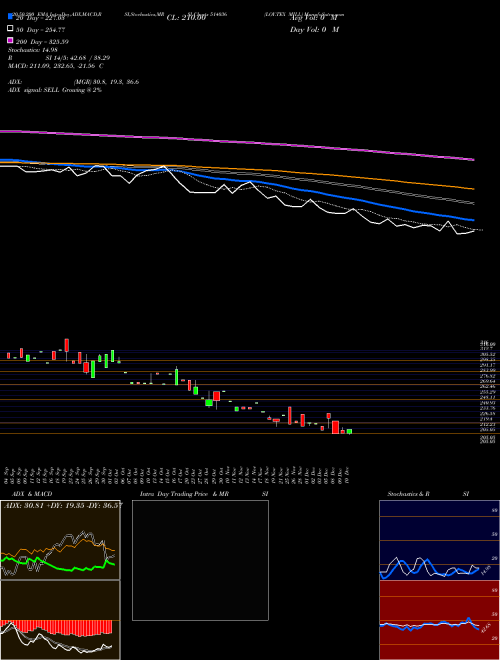Click the 'Day Vol: 0 M' label
The height and width of the screenshot is (660, 500).
coord(314,29)
